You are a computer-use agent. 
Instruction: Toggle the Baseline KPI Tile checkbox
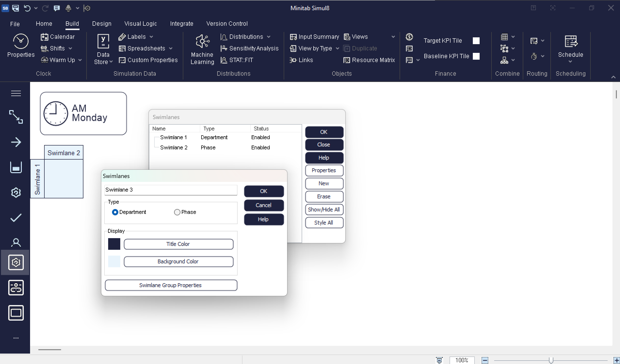coord(476,56)
